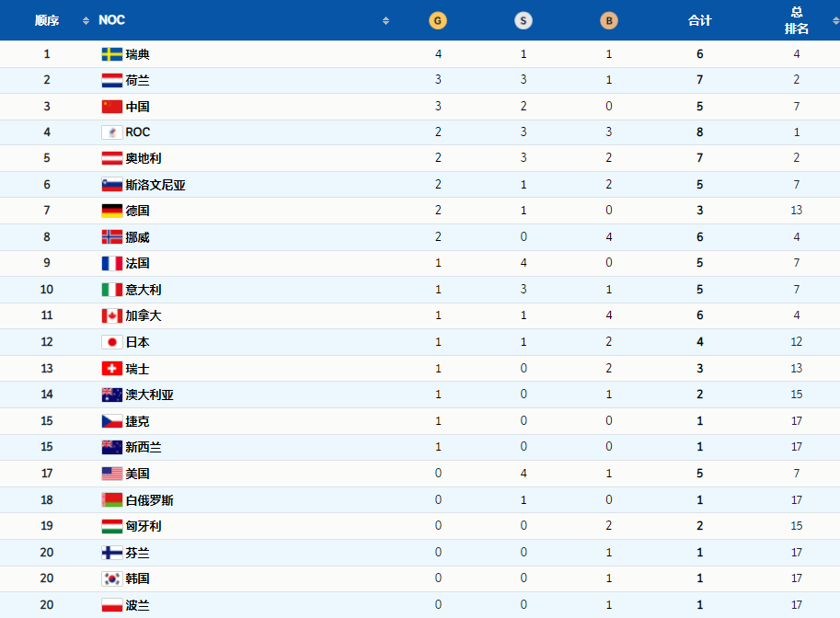The height and width of the screenshot is (618, 840).
Task: Click the silver medal S icon header
Action: pos(524,21)
